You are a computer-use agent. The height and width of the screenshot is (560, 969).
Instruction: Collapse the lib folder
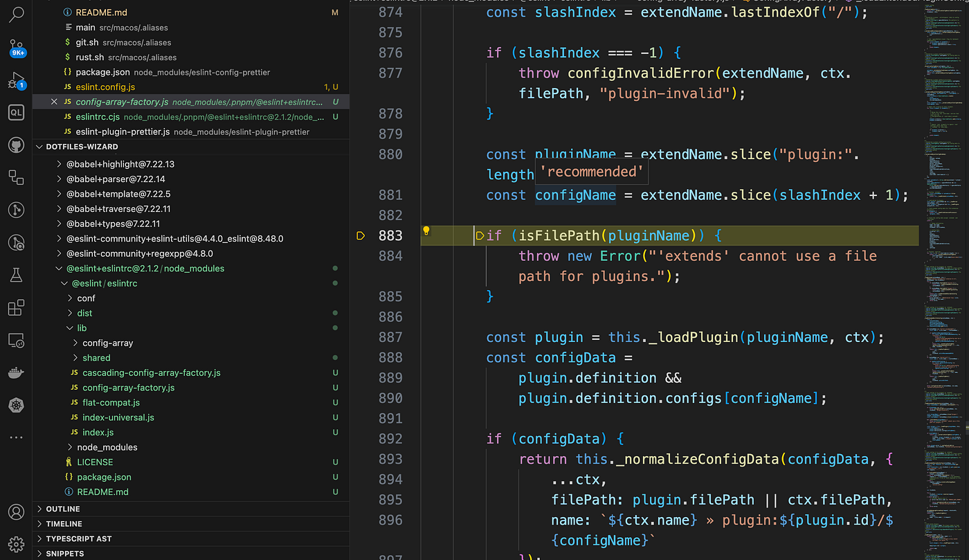[82, 328]
